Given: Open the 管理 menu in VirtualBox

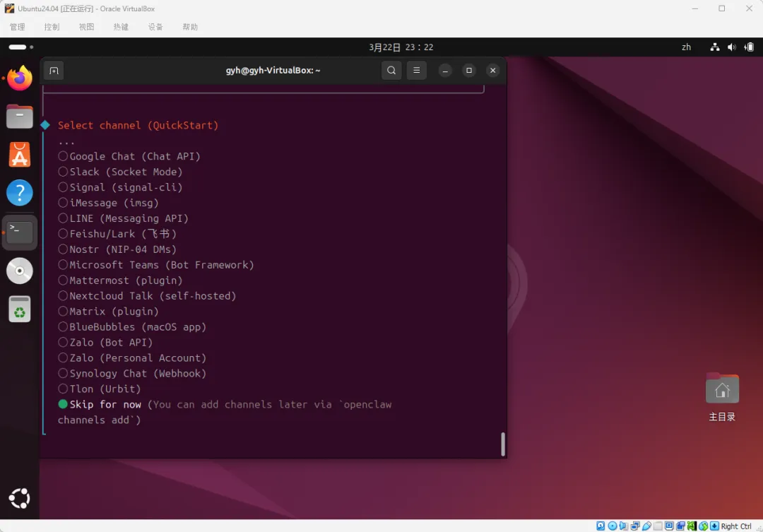Looking at the screenshot, I should 18,28.
